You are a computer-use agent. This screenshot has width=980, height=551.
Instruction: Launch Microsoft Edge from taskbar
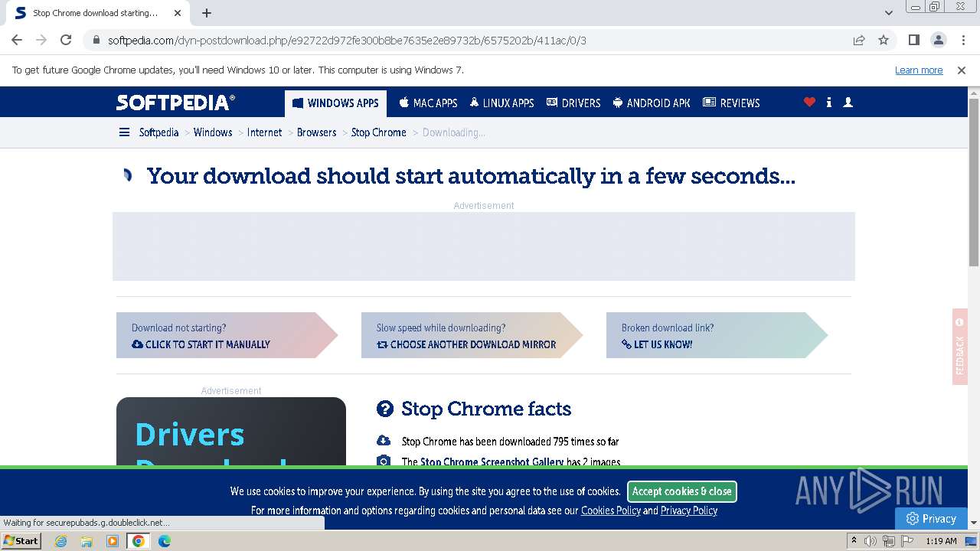[165, 541]
